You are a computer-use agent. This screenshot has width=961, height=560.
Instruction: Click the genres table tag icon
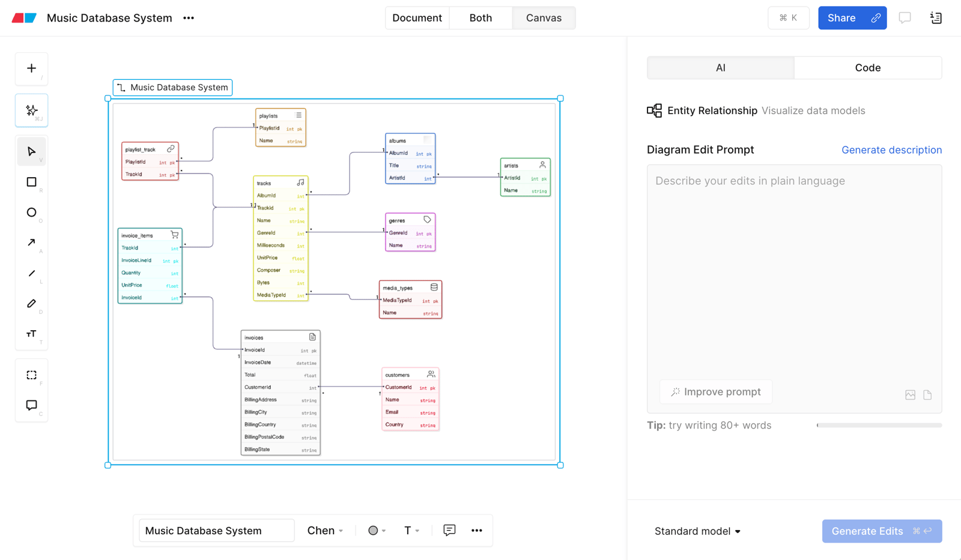(x=427, y=220)
